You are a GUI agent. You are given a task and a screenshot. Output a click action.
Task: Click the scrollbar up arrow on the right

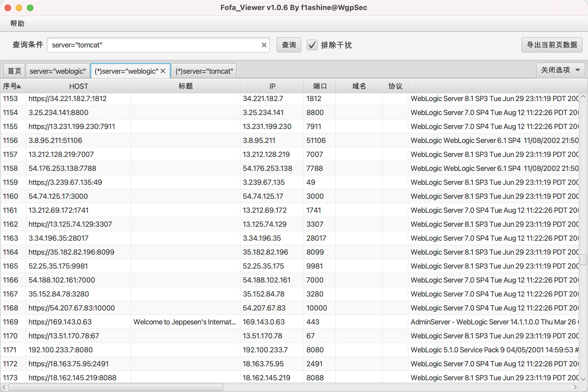pos(583,97)
